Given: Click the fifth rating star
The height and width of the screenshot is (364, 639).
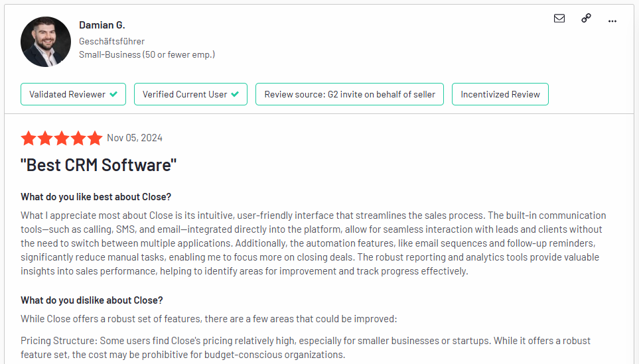Looking at the screenshot, I should 94,138.
